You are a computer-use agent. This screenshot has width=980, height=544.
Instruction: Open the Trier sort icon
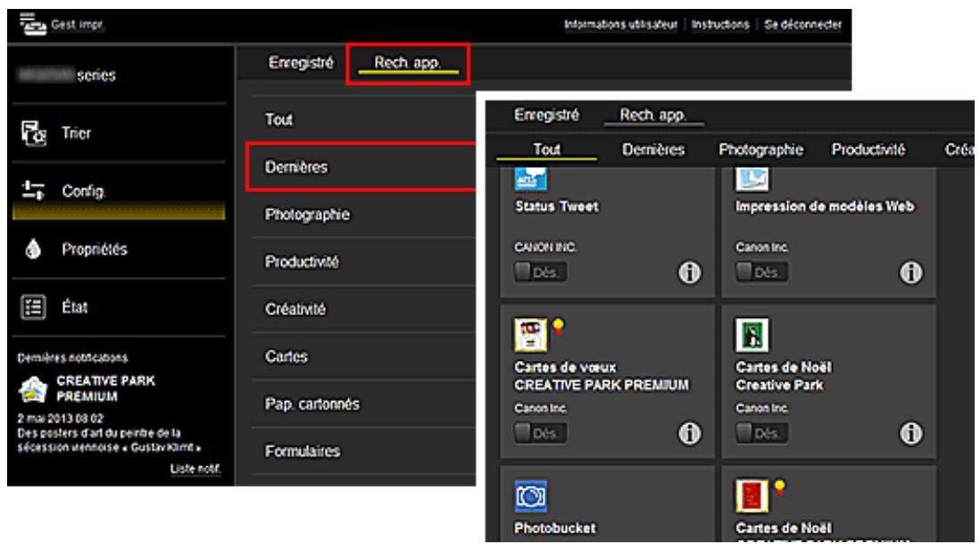point(34,133)
